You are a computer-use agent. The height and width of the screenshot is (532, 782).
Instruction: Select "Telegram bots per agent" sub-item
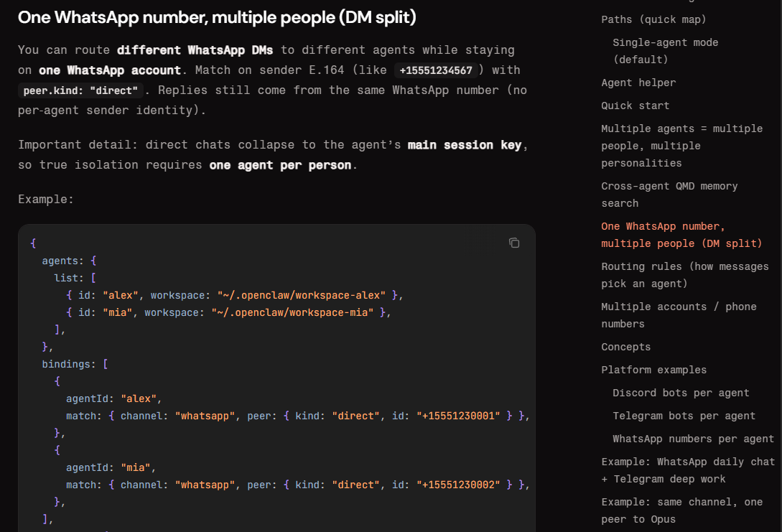684,416
